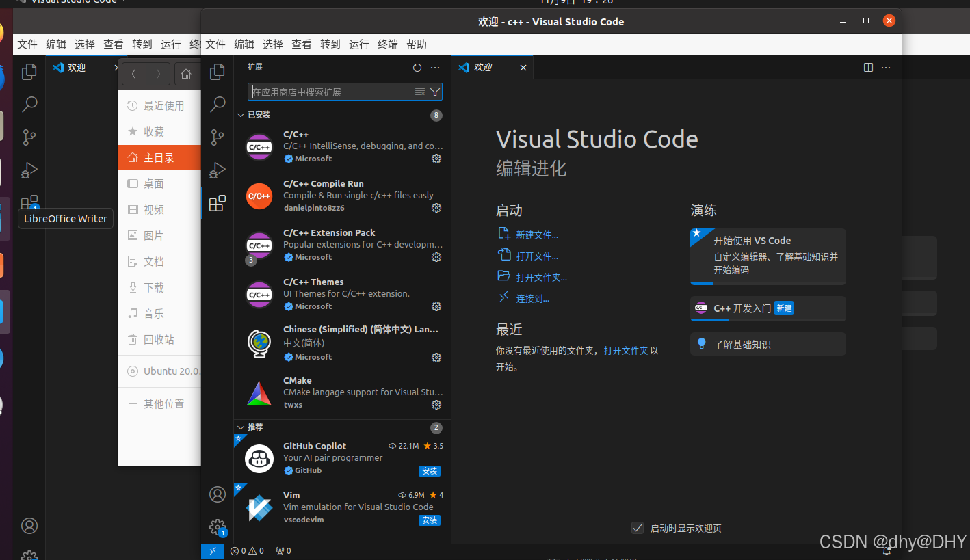Click 新建文件 link
970x560 pixels.
point(537,235)
